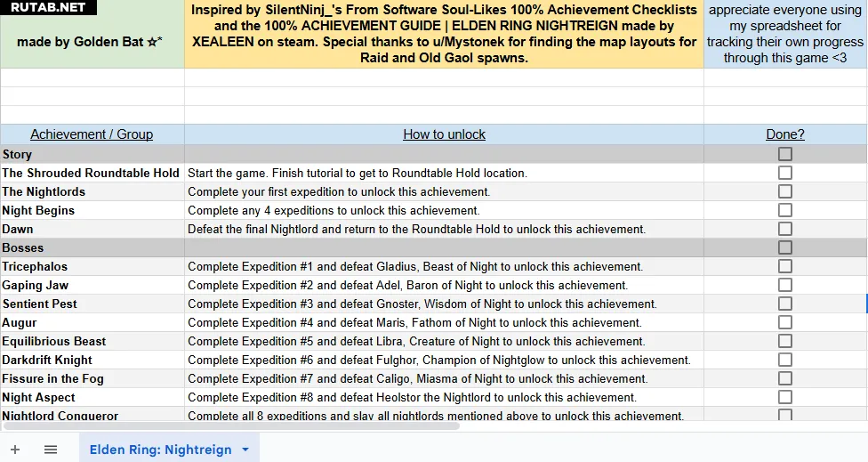Viewport: 868px width, 462px height.
Task: Select the Gaping Jaw cell
Action: pyautogui.click(x=92, y=285)
